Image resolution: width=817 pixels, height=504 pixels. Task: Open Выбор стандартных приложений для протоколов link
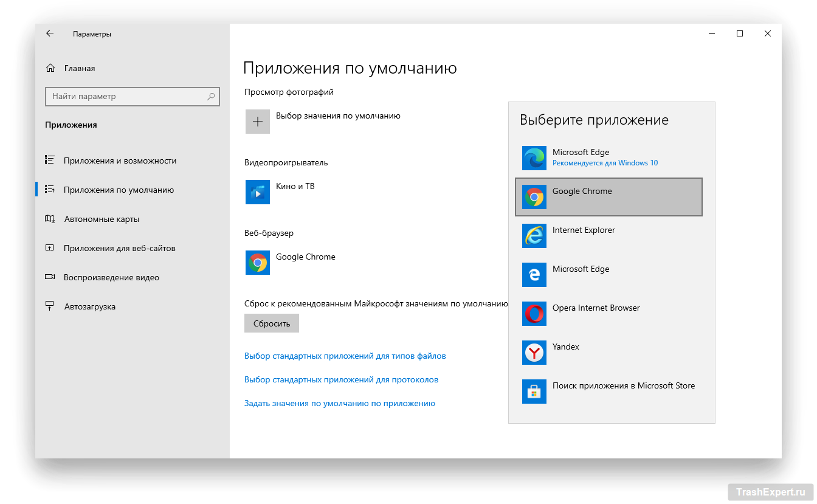pos(341,379)
